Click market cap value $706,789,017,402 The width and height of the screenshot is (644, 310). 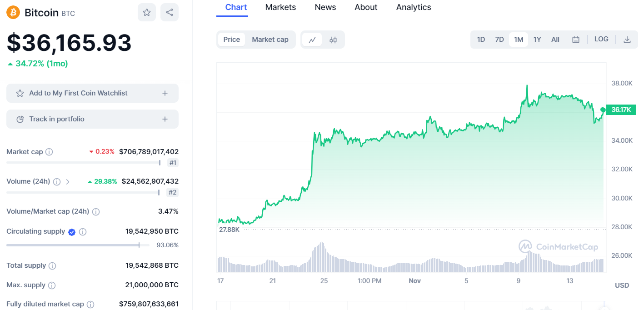pyautogui.click(x=149, y=152)
